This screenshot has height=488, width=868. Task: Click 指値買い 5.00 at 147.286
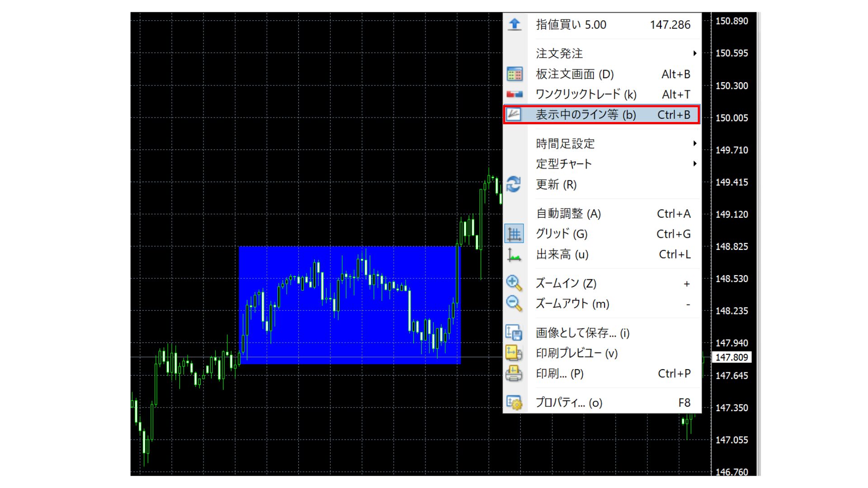[571, 25]
